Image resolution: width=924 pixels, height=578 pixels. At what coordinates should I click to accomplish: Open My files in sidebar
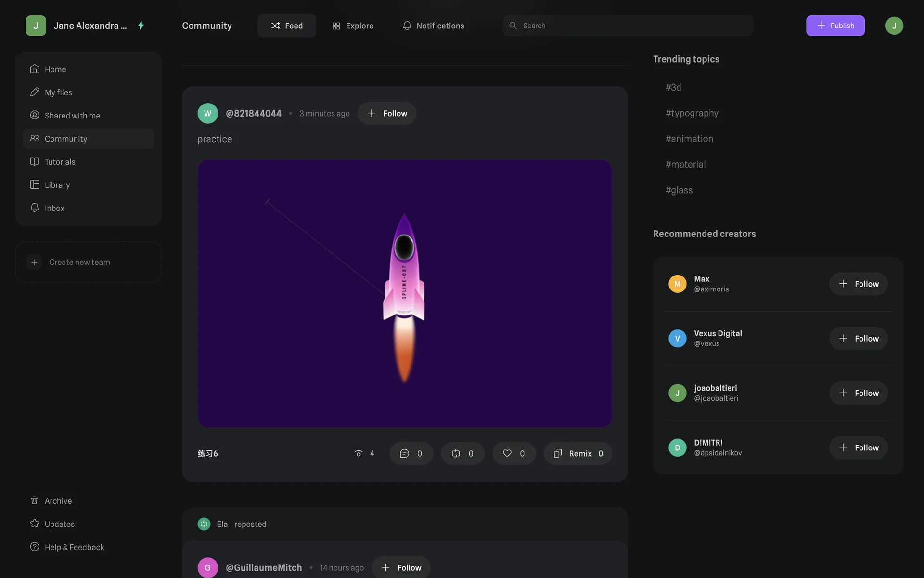(58, 92)
